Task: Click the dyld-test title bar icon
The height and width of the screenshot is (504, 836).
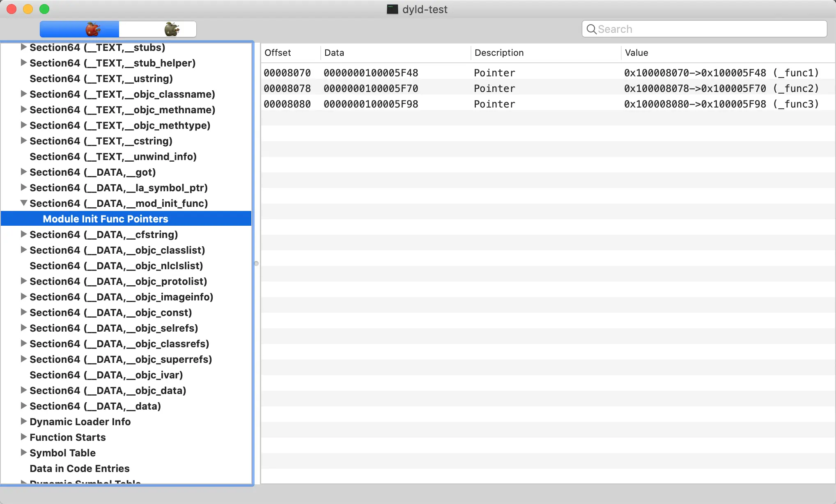Action: tap(393, 9)
